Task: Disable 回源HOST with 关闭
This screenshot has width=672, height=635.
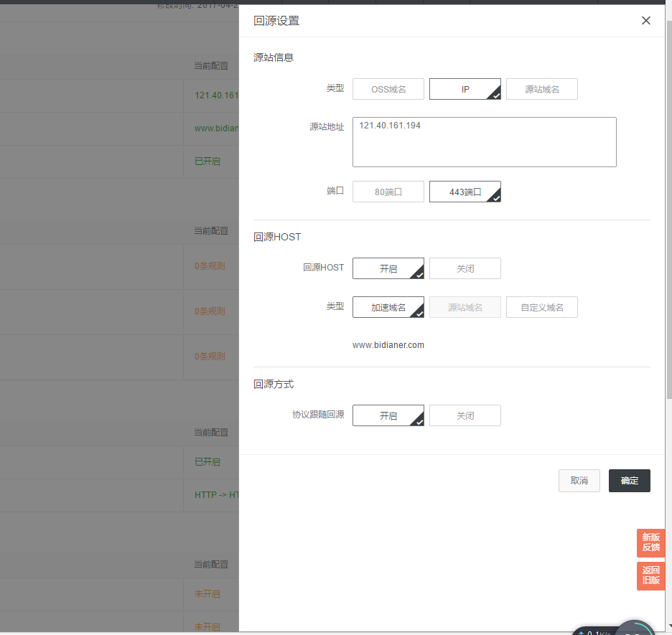Action: click(465, 268)
